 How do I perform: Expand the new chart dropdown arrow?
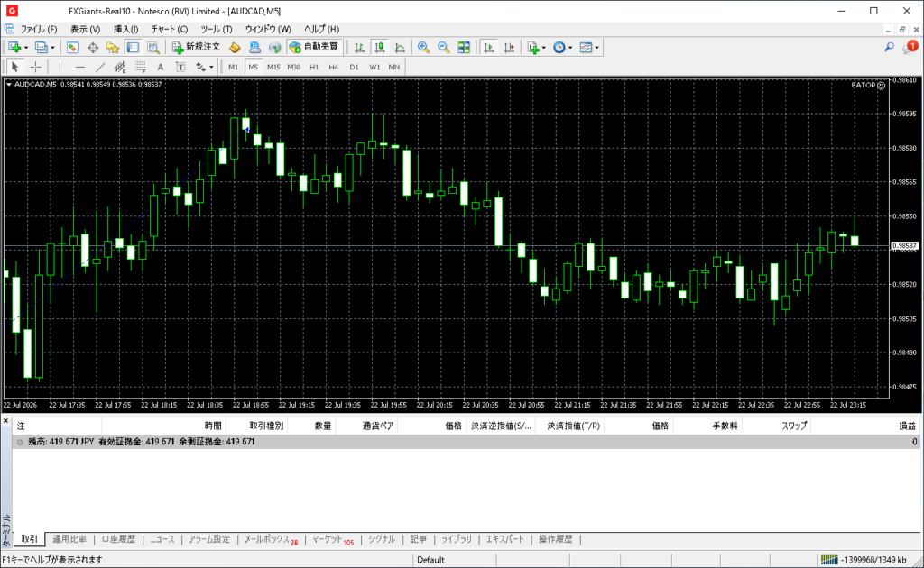coord(26,48)
